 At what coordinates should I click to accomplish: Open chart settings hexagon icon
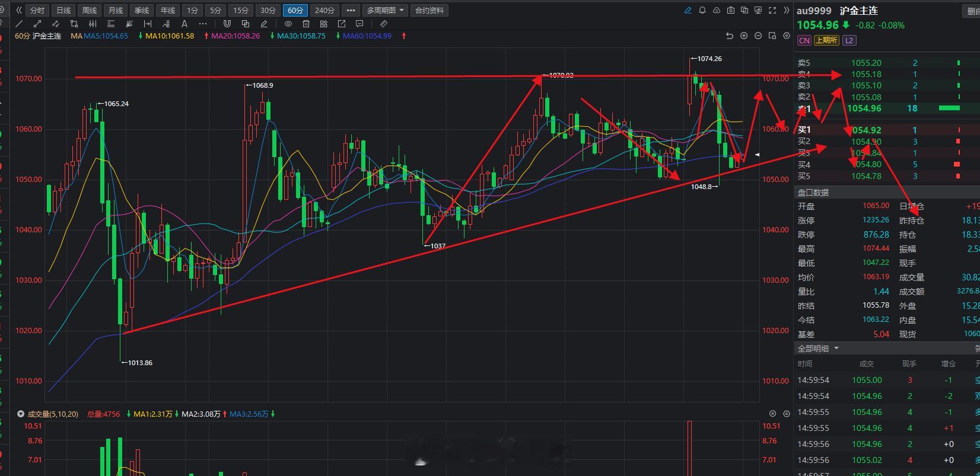point(787,36)
